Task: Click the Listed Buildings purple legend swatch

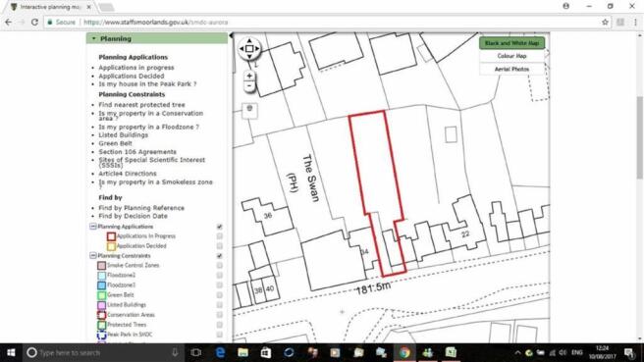Action: point(102,305)
